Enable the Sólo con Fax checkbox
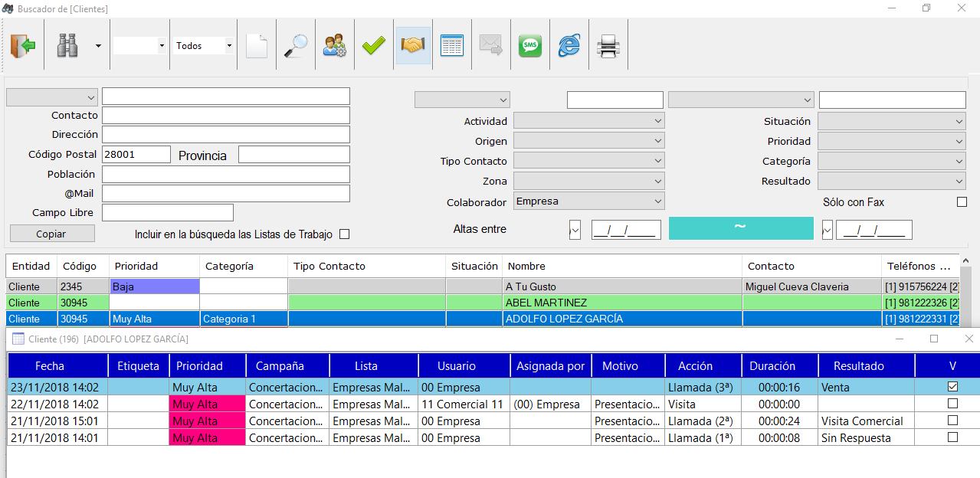The height and width of the screenshot is (478, 980). (962, 202)
